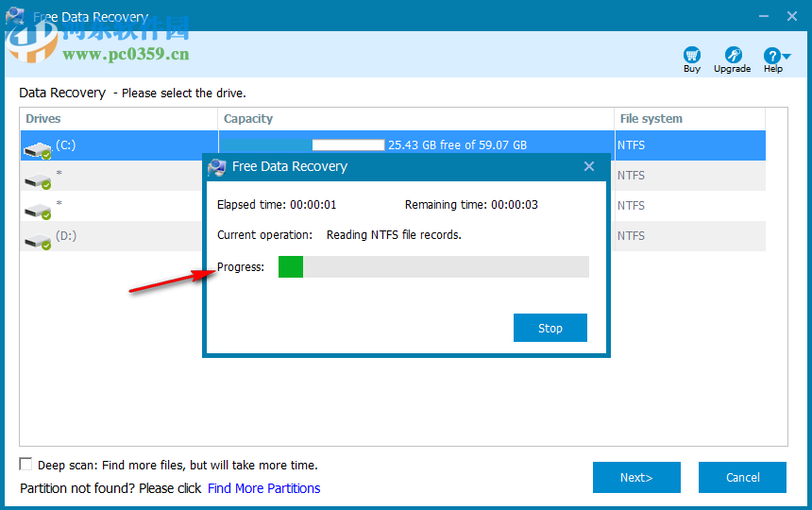
Task: Open the Find More Partitions link
Action: 264,488
